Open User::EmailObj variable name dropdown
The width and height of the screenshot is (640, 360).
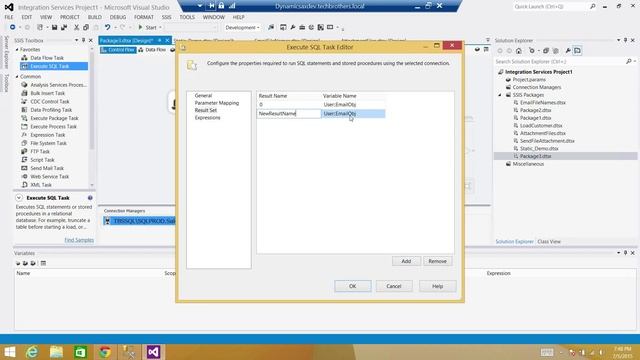(x=353, y=113)
